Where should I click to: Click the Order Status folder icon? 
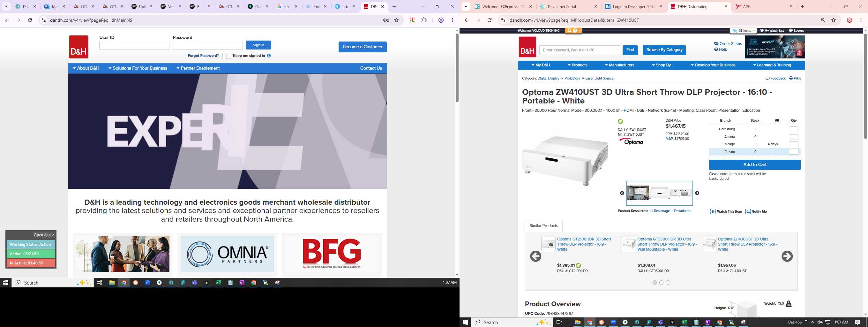click(716, 43)
